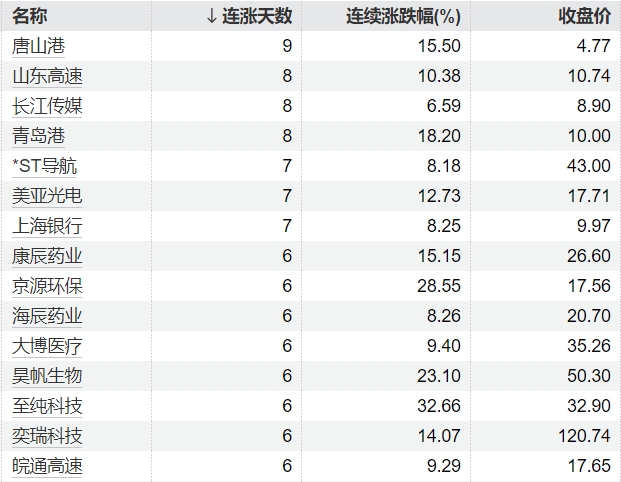621x482 pixels.
Task: Select the 海辰药业 entry
Action: coord(47,316)
